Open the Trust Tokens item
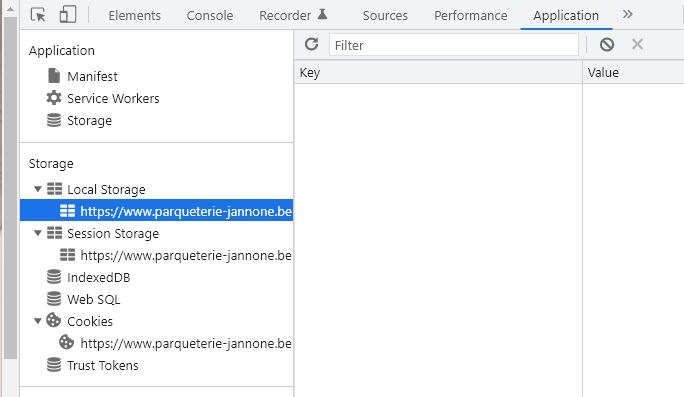Screen dimensions: 684x397 (92, 365)
